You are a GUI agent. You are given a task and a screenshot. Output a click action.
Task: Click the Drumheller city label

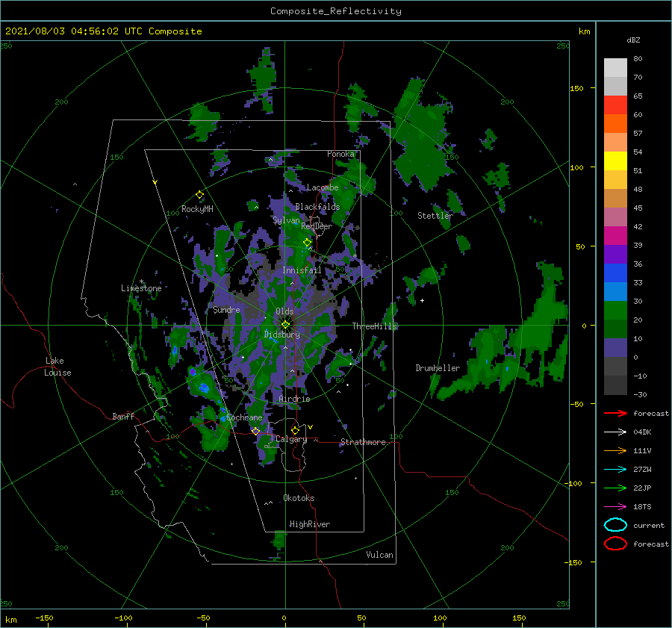pyautogui.click(x=438, y=368)
